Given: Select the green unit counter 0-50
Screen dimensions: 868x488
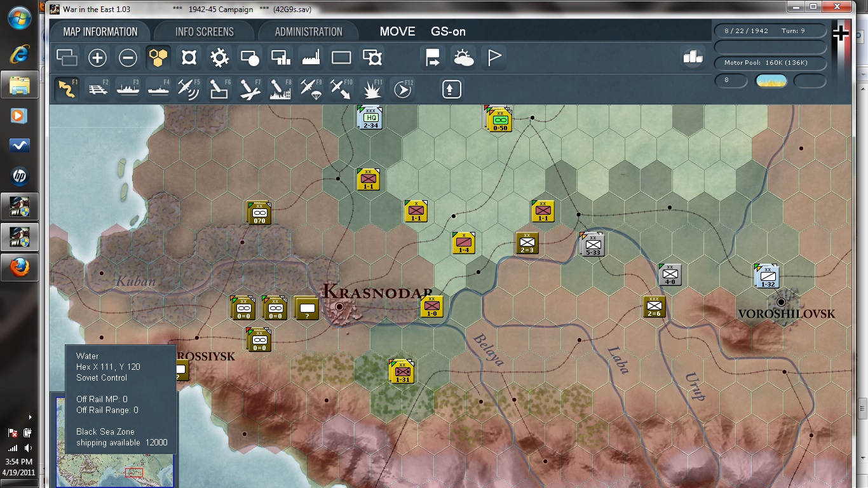Looking at the screenshot, I should [x=499, y=119].
